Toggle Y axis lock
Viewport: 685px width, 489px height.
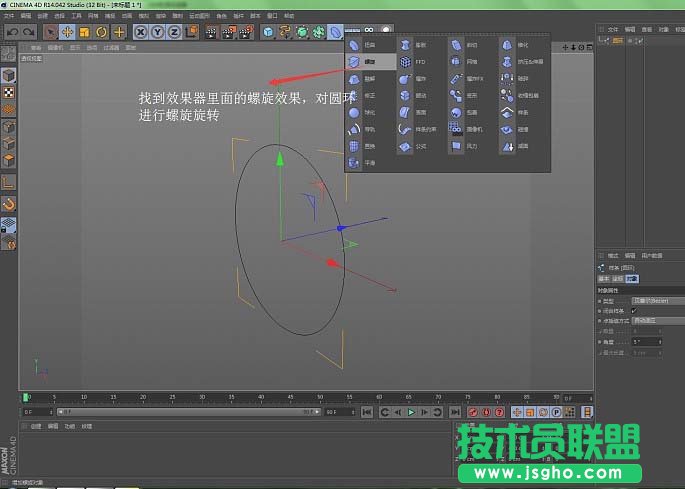157,32
